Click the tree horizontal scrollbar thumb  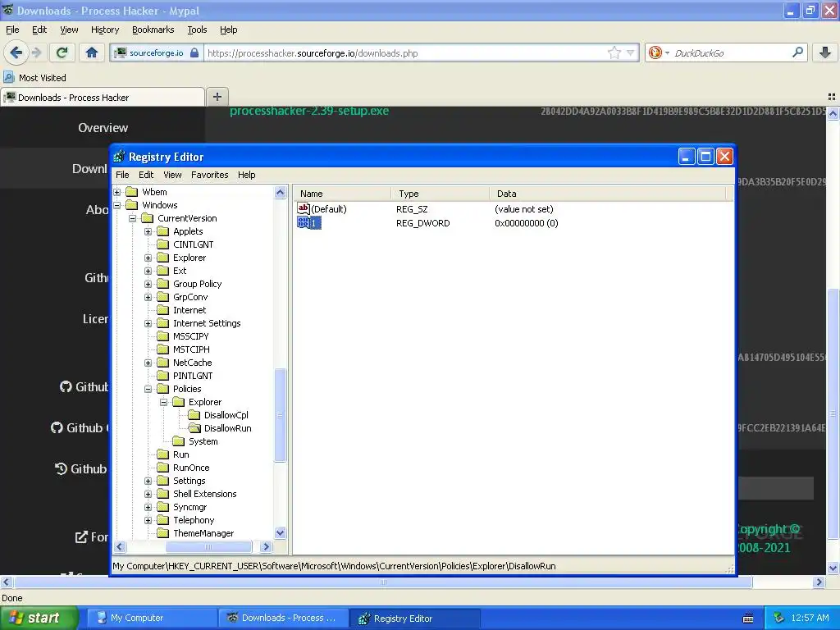[x=209, y=547]
